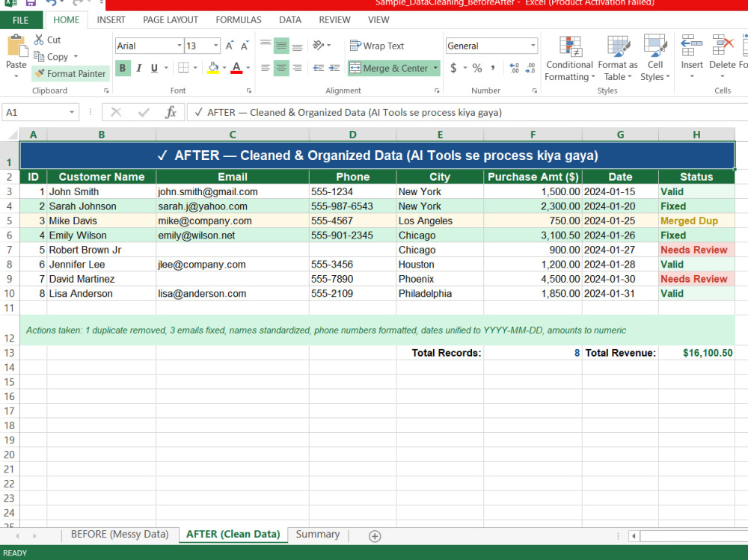Align text right
This screenshot has width=748, height=560.
pyautogui.click(x=297, y=68)
